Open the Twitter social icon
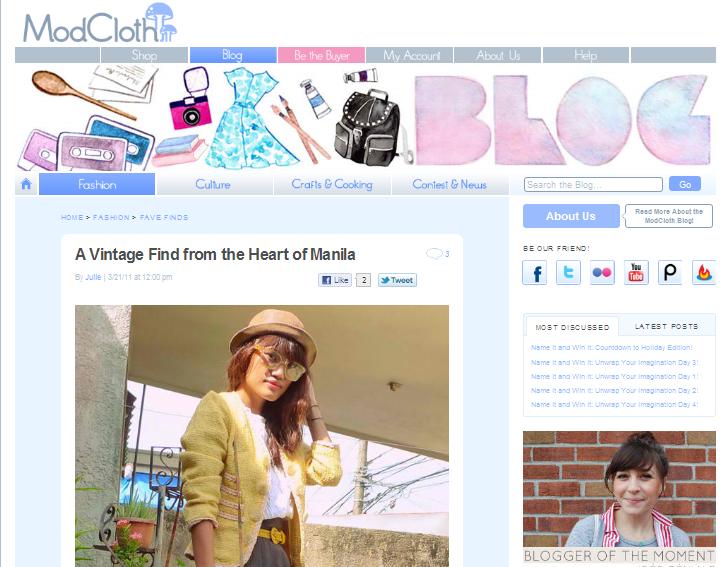The width and height of the screenshot is (727, 567). (568, 273)
